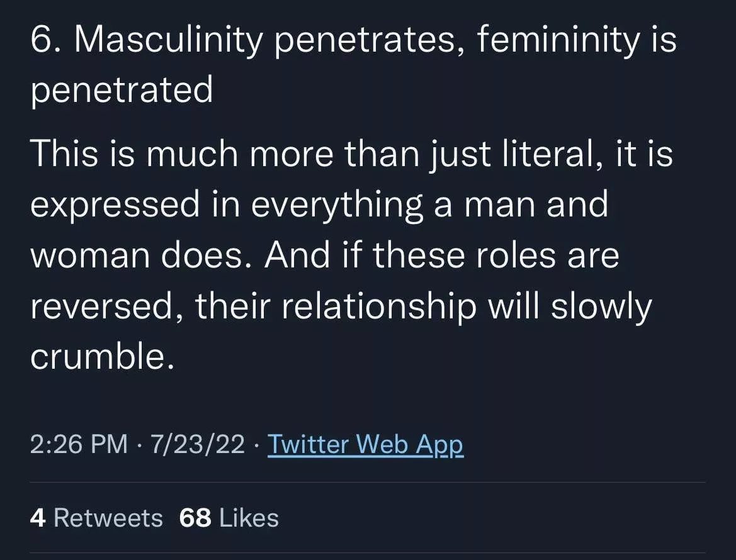This screenshot has width=736, height=560.
Task: Open the 68 Likes list
Action: (229, 518)
